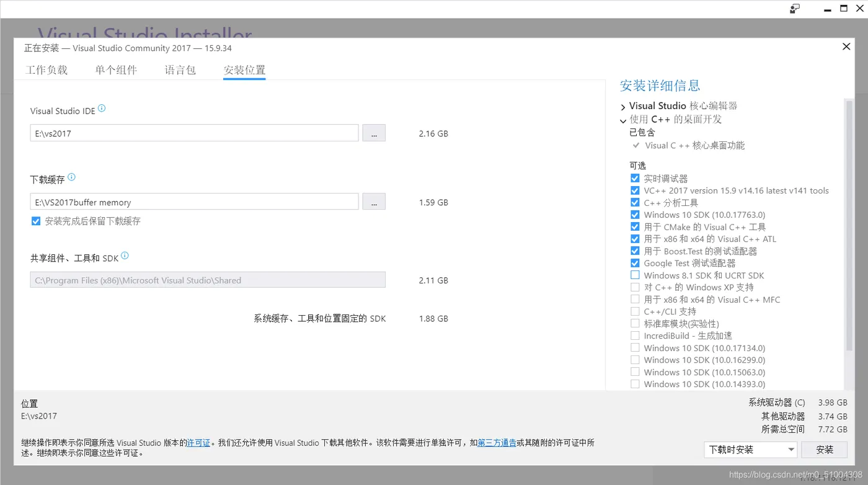Open the 许可证 license link
Viewport: 868px width, 485px height.
pyautogui.click(x=198, y=443)
